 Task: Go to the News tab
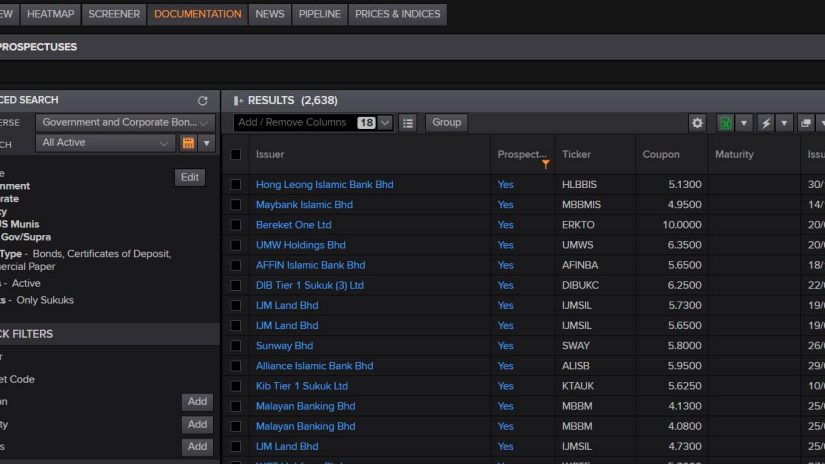[x=270, y=14]
